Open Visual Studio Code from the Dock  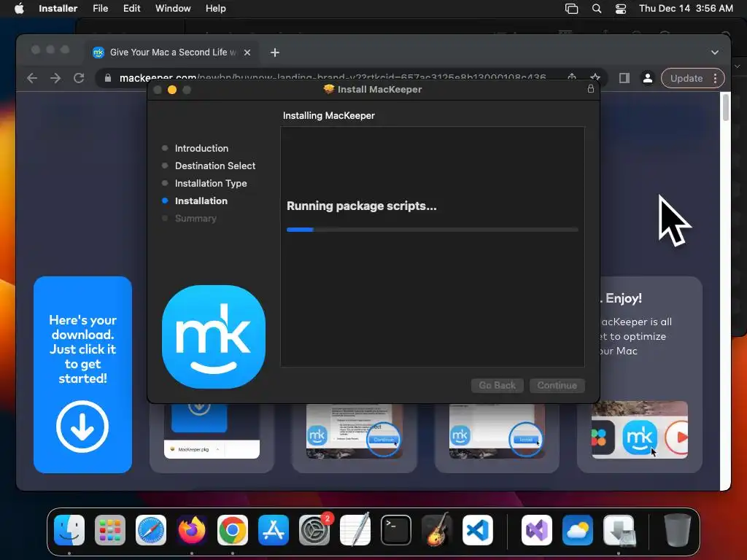[x=477, y=530]
